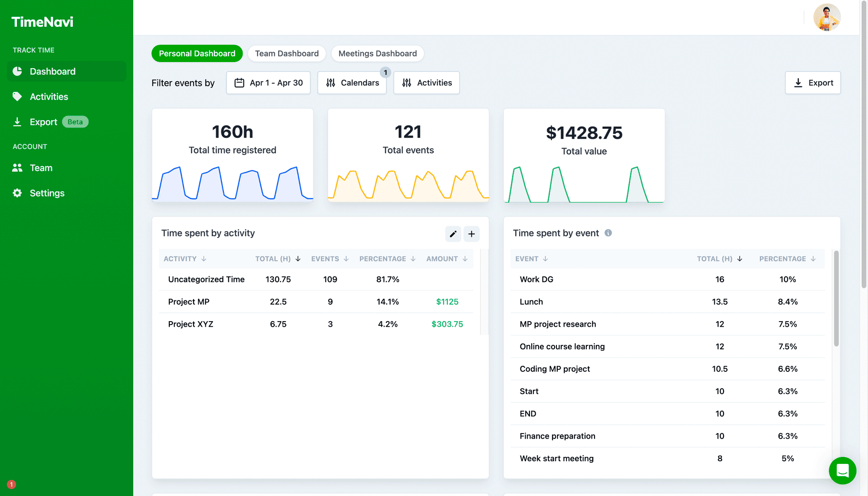Open Dashboard in the sidebar
868x496 pixels.
click(x=66, y=71)
